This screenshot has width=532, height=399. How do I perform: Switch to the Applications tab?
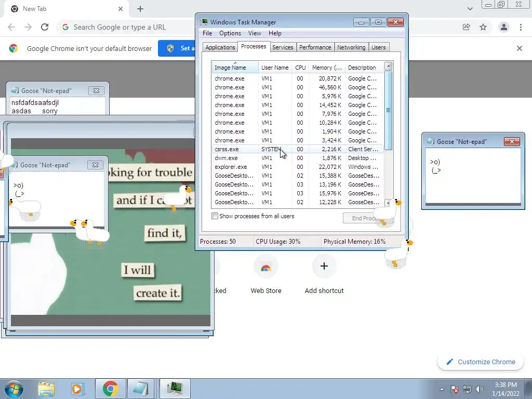(220, 47)
